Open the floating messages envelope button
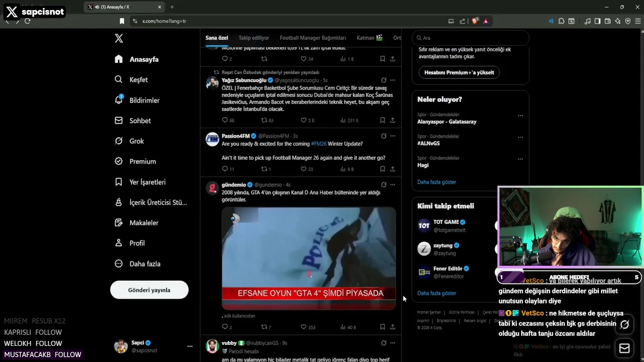 (x=624, y=348)
